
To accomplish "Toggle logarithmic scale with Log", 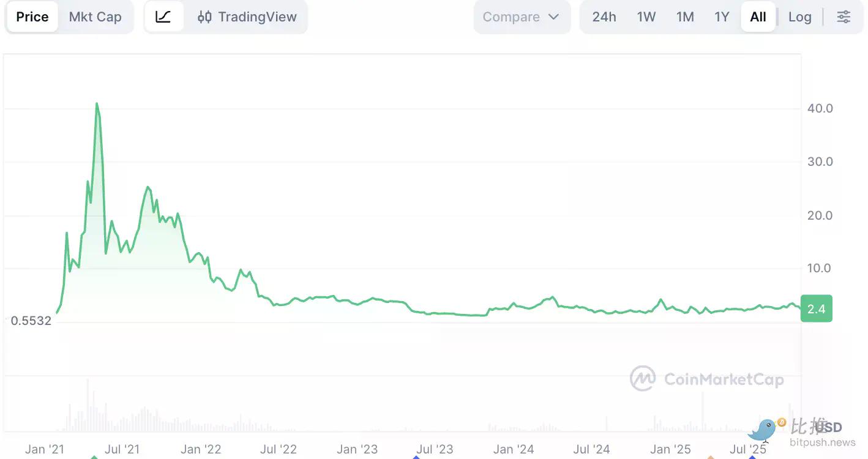I will tap(800, 17).
